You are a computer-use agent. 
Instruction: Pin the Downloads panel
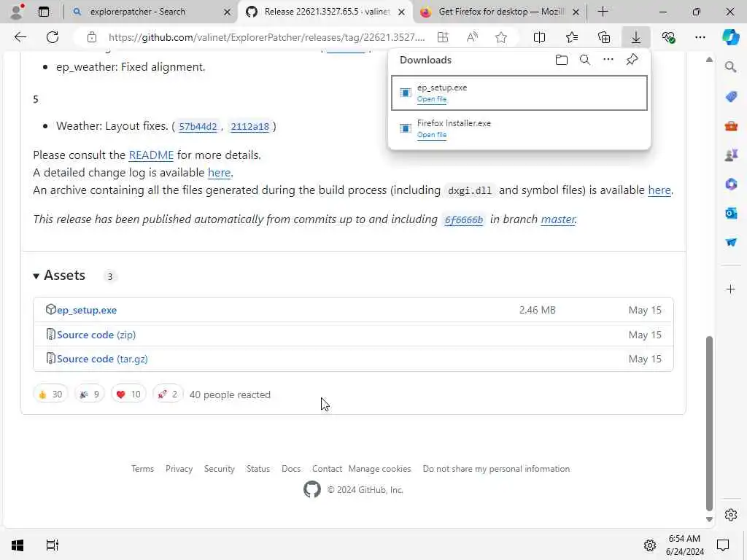pos(632,60)
